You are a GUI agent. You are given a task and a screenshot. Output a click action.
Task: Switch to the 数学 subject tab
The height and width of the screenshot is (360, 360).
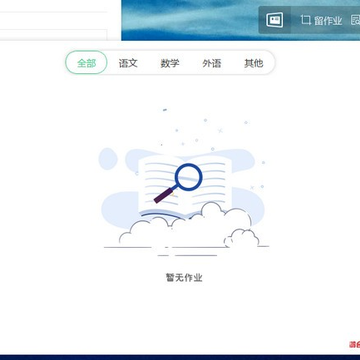(170, 63)
